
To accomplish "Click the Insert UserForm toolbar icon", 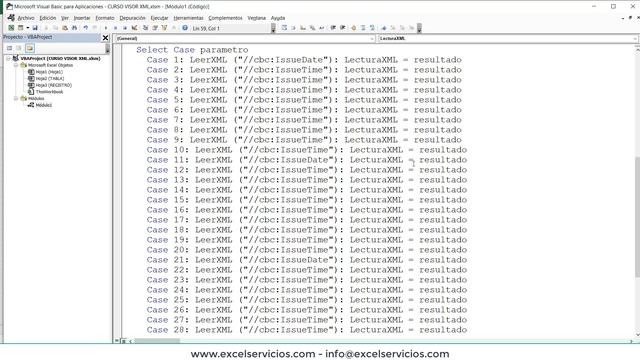I will click(x=20, y=28).
